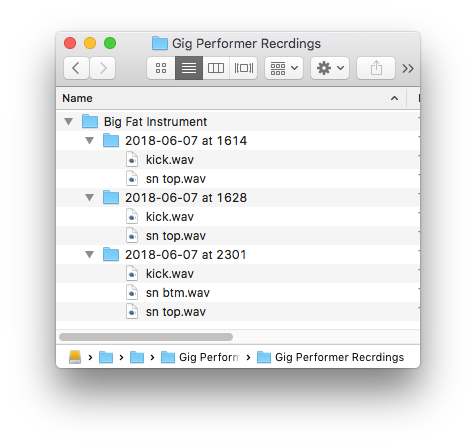The height and width of the screenshot is (448, 476).
Task: Click the second folder in path bar
Action: click(137, 357)
